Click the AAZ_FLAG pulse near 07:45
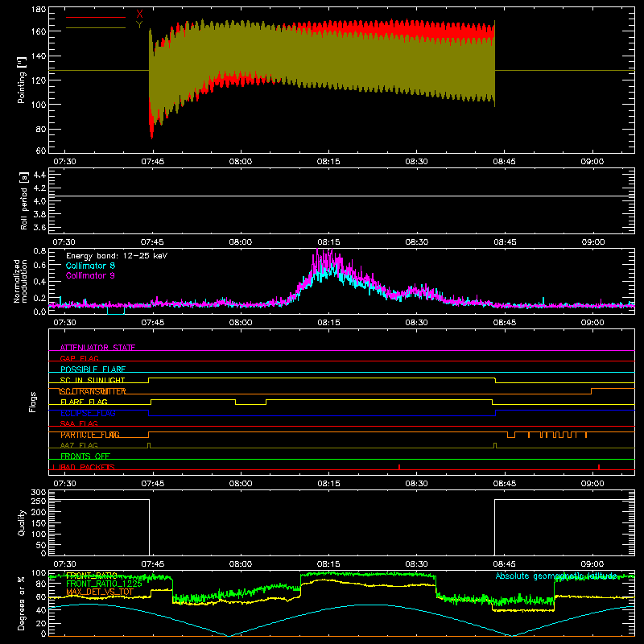The width and height of the screenshot is (644, 644). [149, 445]
